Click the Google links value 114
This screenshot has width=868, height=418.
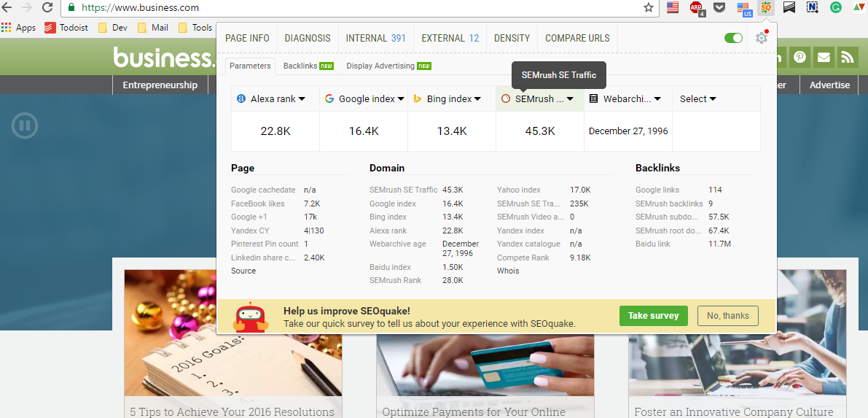pos(715,190)
